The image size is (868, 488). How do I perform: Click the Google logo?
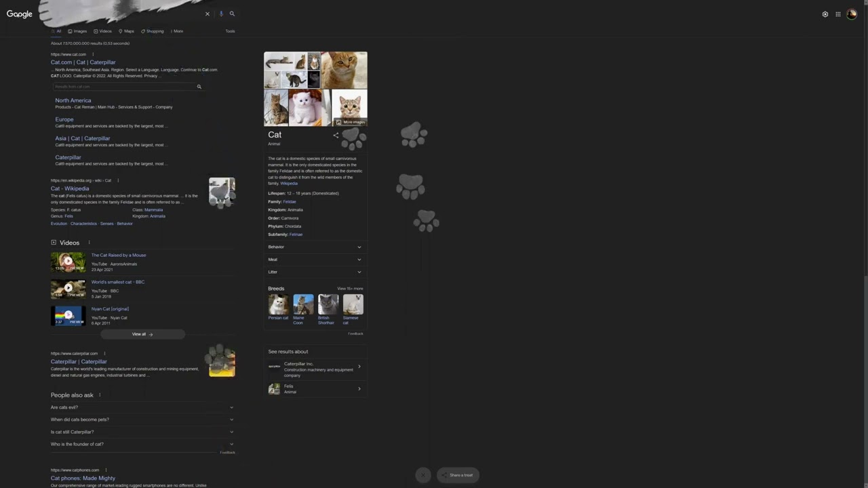[20, 14]
